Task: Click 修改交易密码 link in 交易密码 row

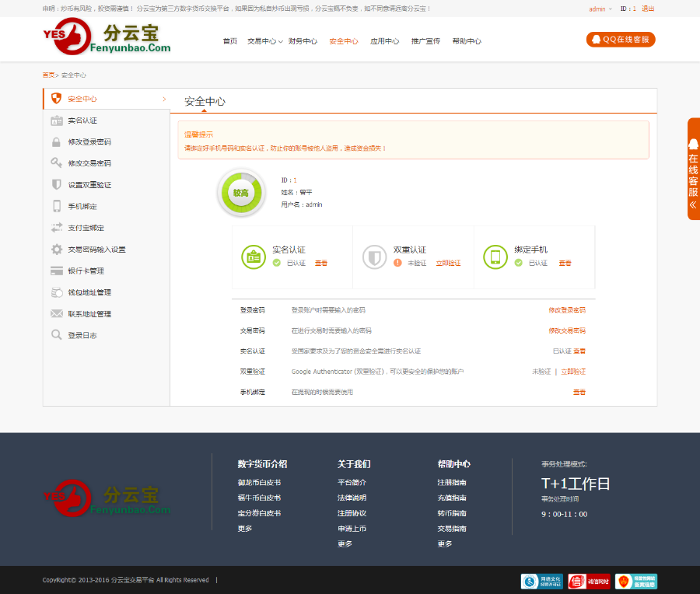Action: tap(567, 330)
